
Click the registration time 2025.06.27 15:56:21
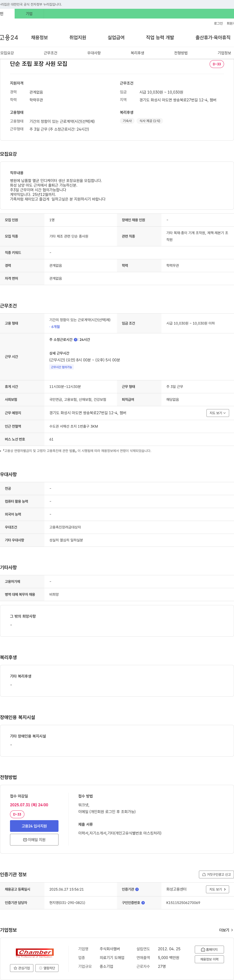[67, 889]
